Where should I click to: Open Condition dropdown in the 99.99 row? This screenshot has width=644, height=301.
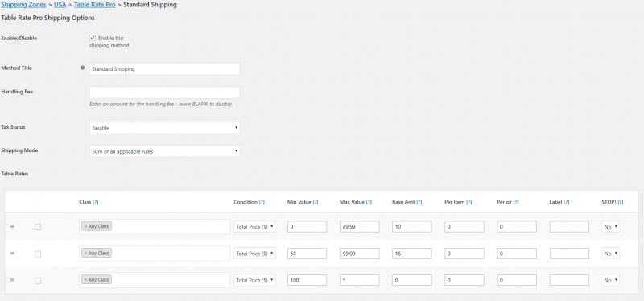(254, 254)
